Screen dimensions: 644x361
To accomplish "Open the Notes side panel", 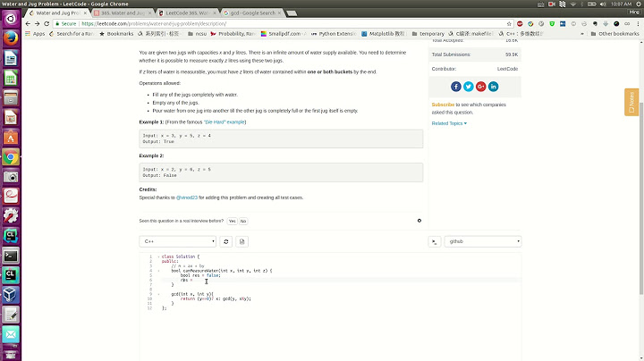I will [x=631, y=102].
